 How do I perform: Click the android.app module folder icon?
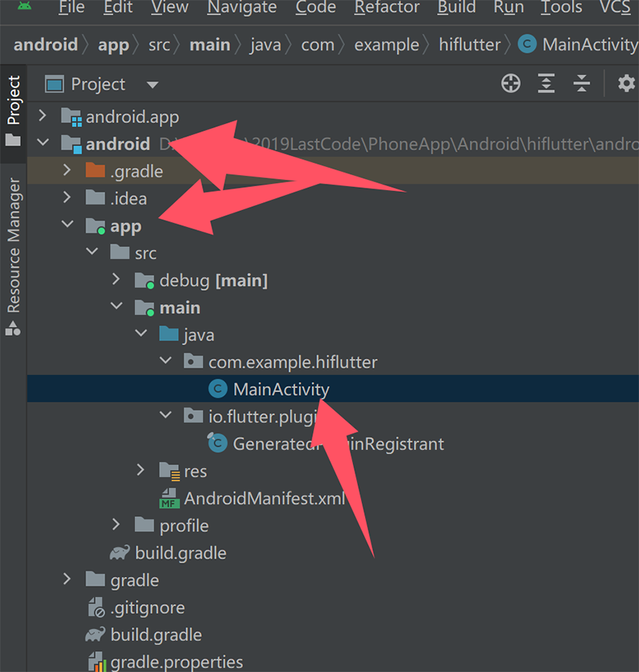[x=71, y=117]
